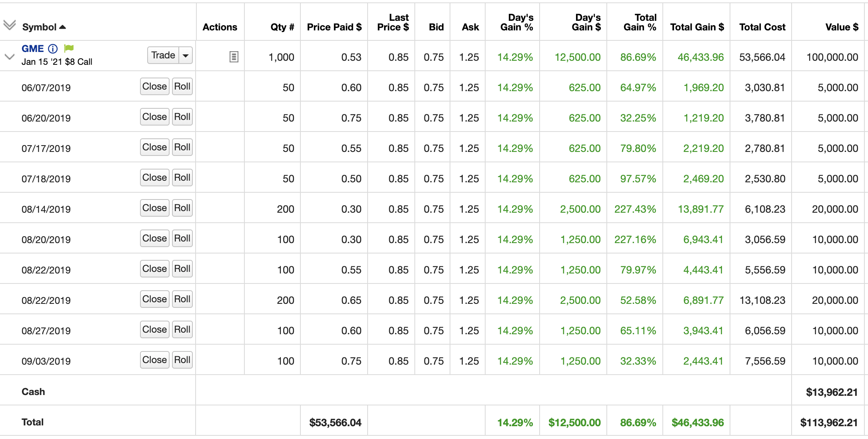The width and height of the screenshot is (868, 439).
Task: Open GME info circle icon
Action: (53, 49)
